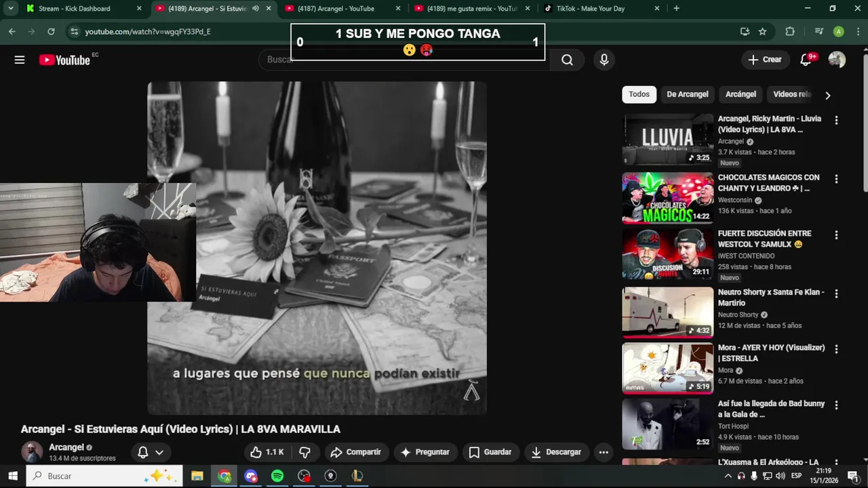Open File Explorer from the taskbar
Image resolution: width=868 pixels, height=488 pixels.
pyautogui.click(x=197, y=476)
